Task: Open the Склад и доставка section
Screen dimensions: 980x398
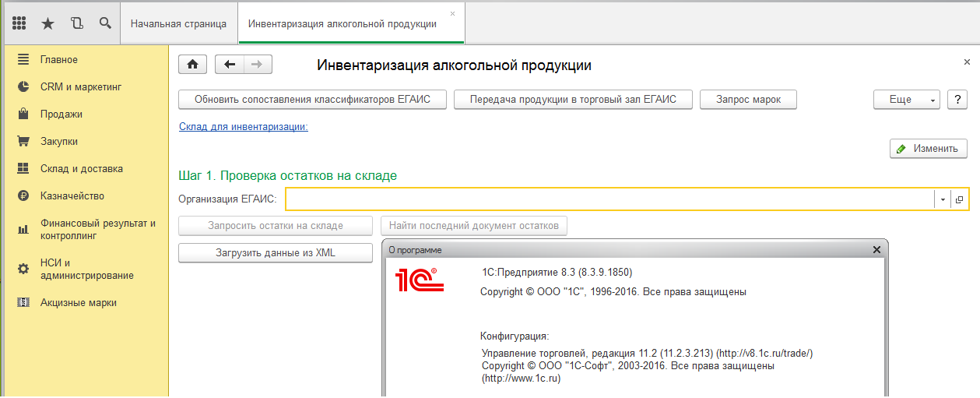Action: click(x=82, y=169)
